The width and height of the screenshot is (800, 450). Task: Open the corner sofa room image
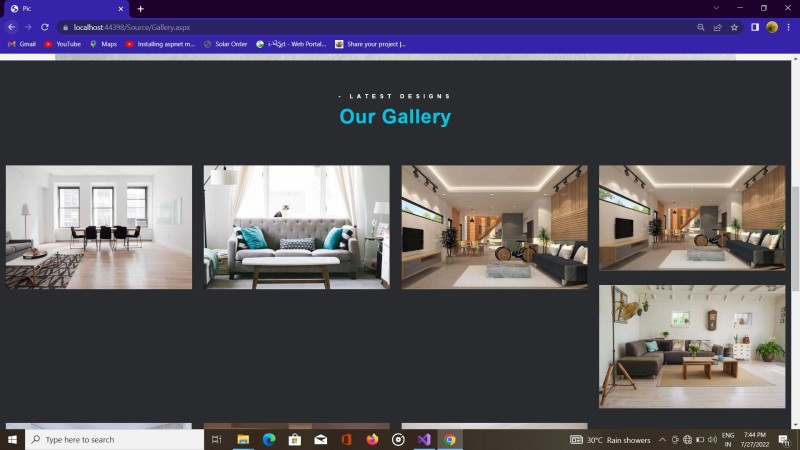click(x=692, y=346)
